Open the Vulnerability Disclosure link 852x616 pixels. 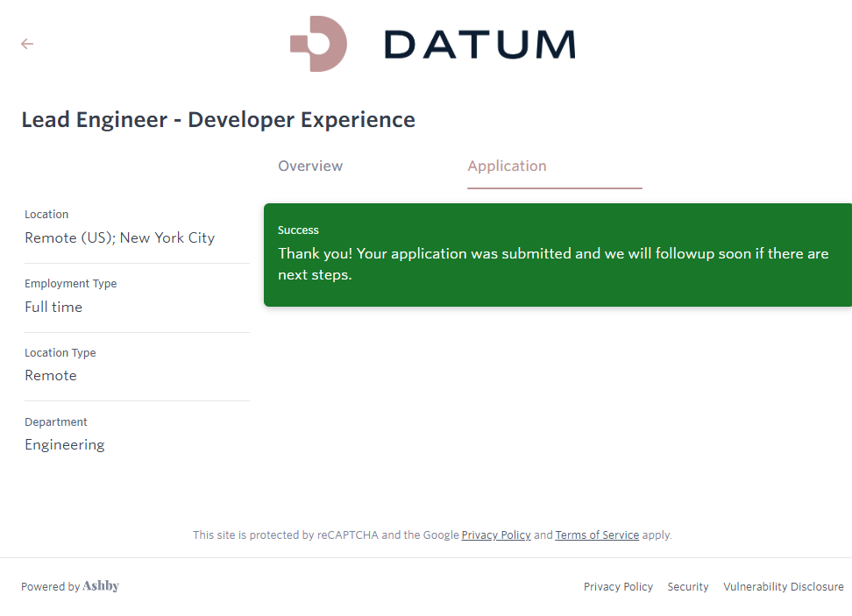click(x=783, y=587)
